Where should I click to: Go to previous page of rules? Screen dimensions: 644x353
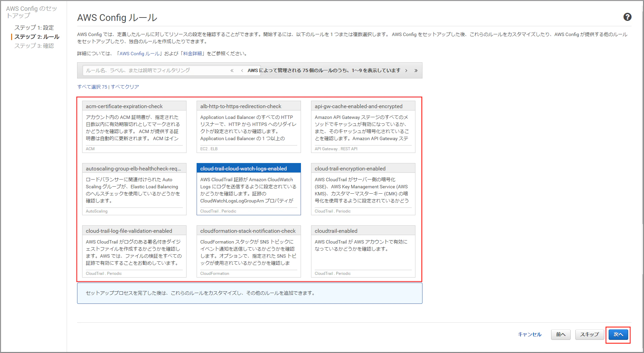(x=242, y=70)
